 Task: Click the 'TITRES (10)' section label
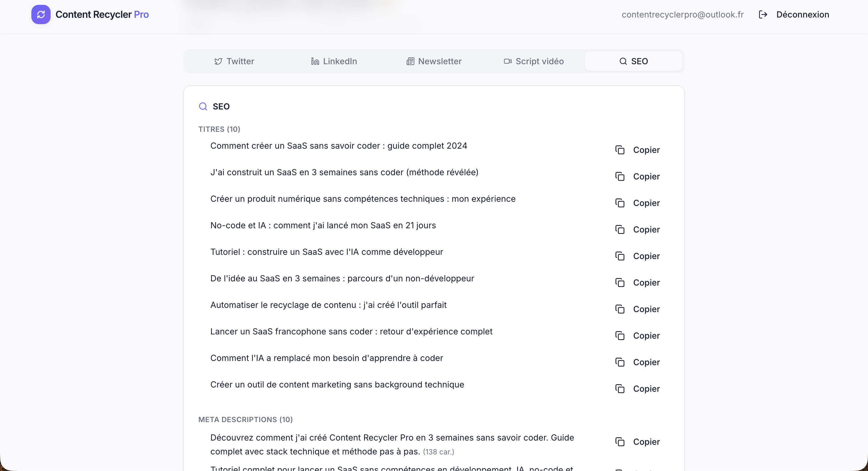[x=219, y=129]
